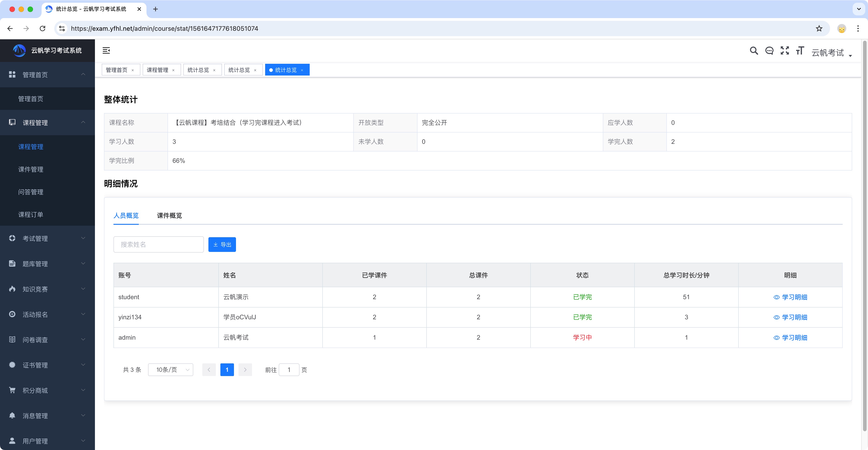Expand the 题库管理 menu chevron

coord(83,263)
